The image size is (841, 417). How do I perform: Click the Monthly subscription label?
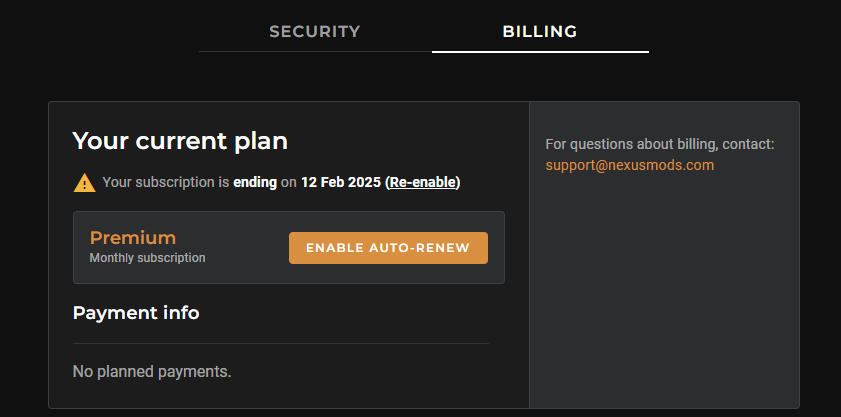coord(147,258)
